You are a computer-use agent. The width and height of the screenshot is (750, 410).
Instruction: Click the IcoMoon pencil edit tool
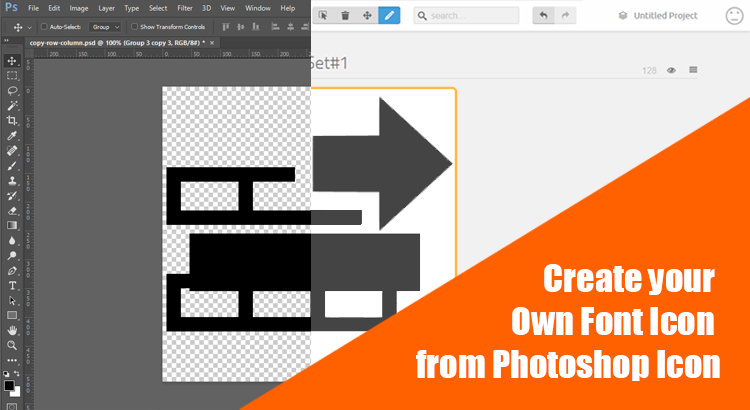pyautogui.click(x=389, y=15)
